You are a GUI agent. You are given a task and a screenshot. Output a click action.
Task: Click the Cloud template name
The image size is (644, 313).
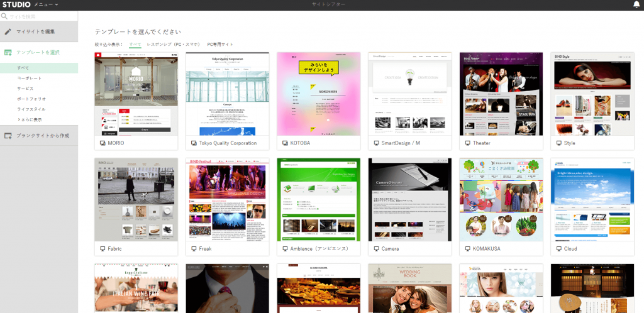click(x=570, y=249)
